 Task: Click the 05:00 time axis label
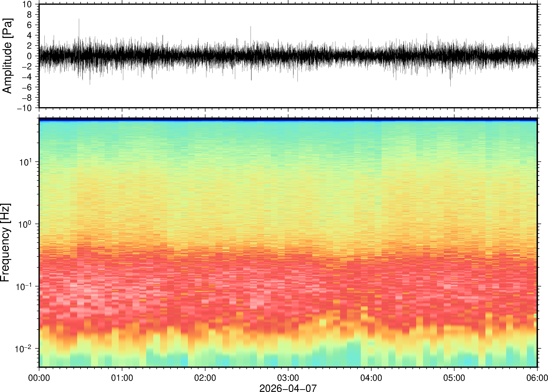pos(454,378)
